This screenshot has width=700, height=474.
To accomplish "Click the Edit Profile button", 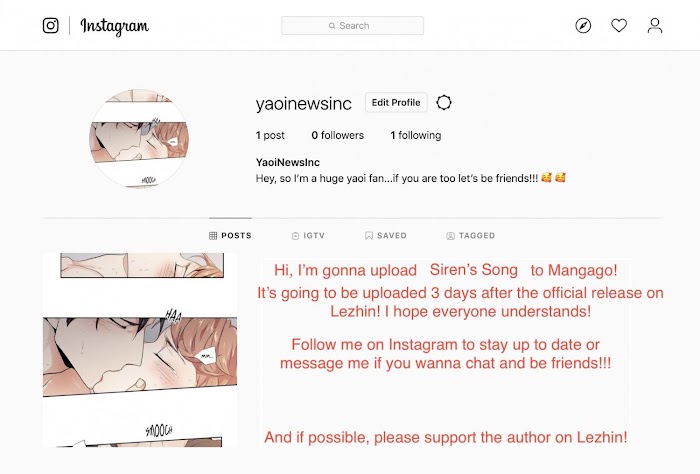I will (396, 102).
